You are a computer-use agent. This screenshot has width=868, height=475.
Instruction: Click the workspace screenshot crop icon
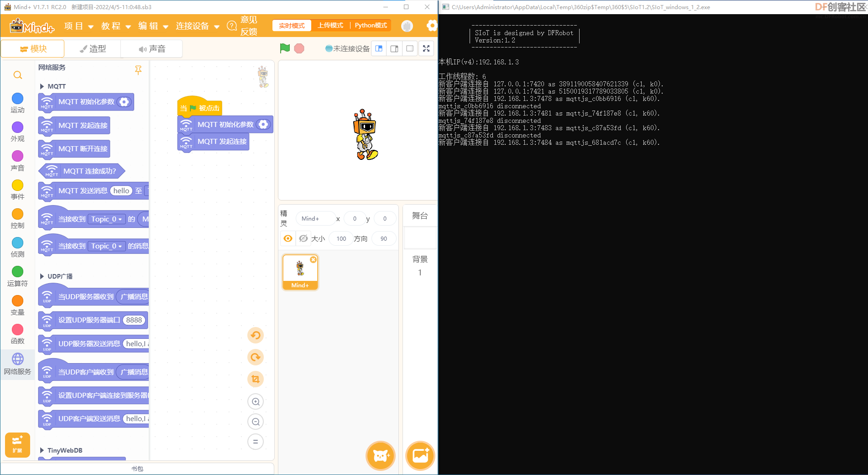256,379
